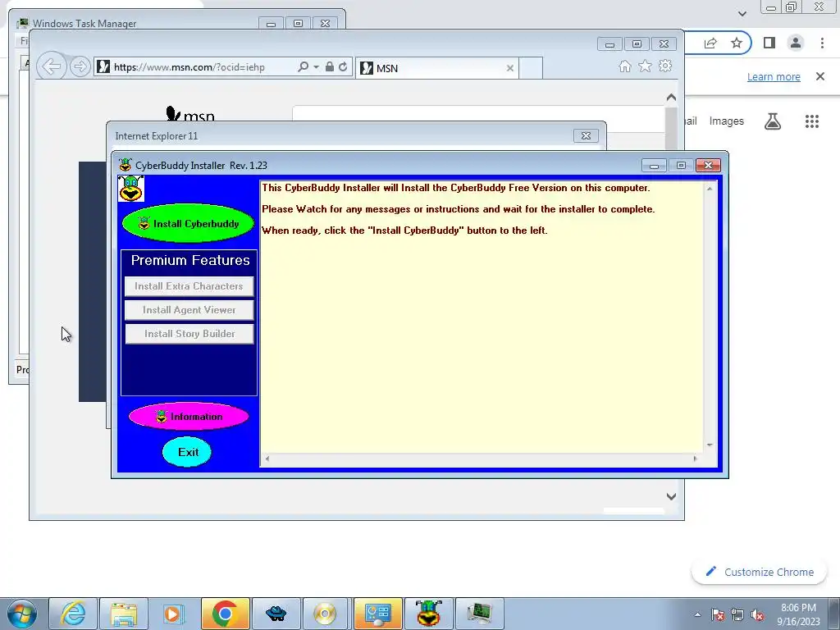840x630 pixels.
Task: Click the Forward arrow in Internet Explorer
Action: (x=80, y=66)
